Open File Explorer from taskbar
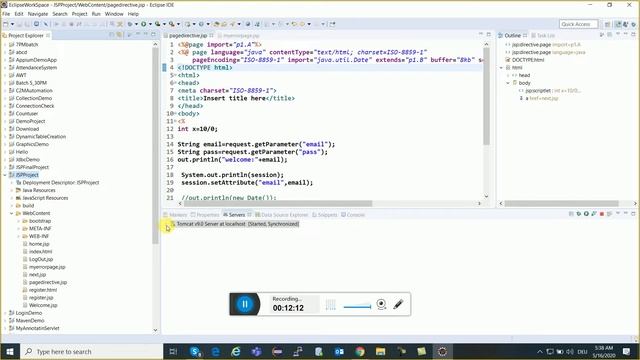 point(380,351)
